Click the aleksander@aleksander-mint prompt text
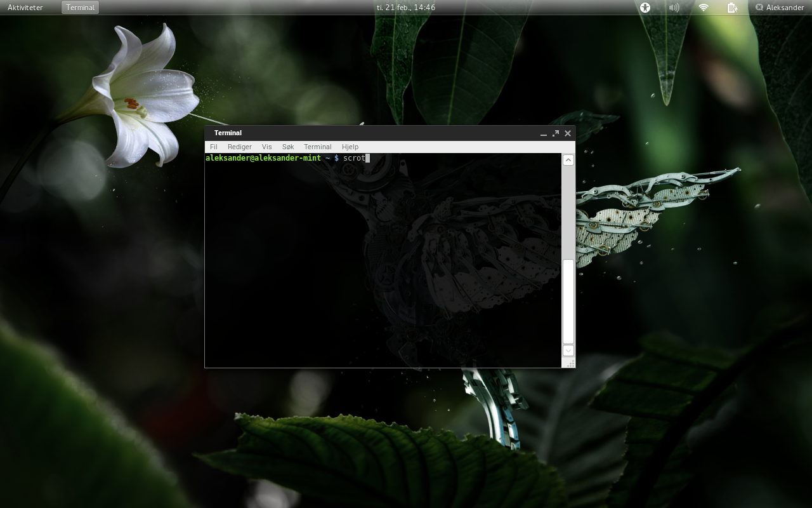812x508 pixels. [x=263, y=158]
